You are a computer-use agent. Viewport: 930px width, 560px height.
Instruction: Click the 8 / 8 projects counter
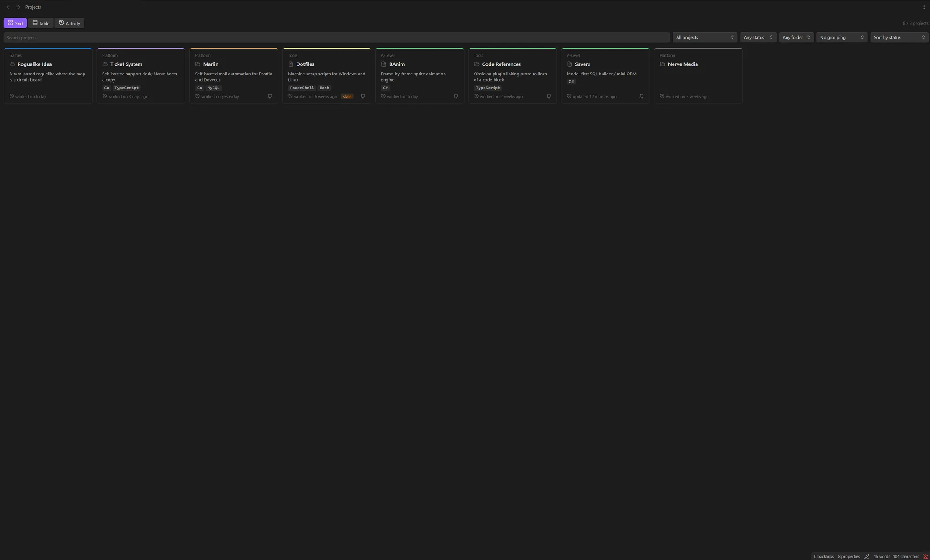tap(915, 23)
